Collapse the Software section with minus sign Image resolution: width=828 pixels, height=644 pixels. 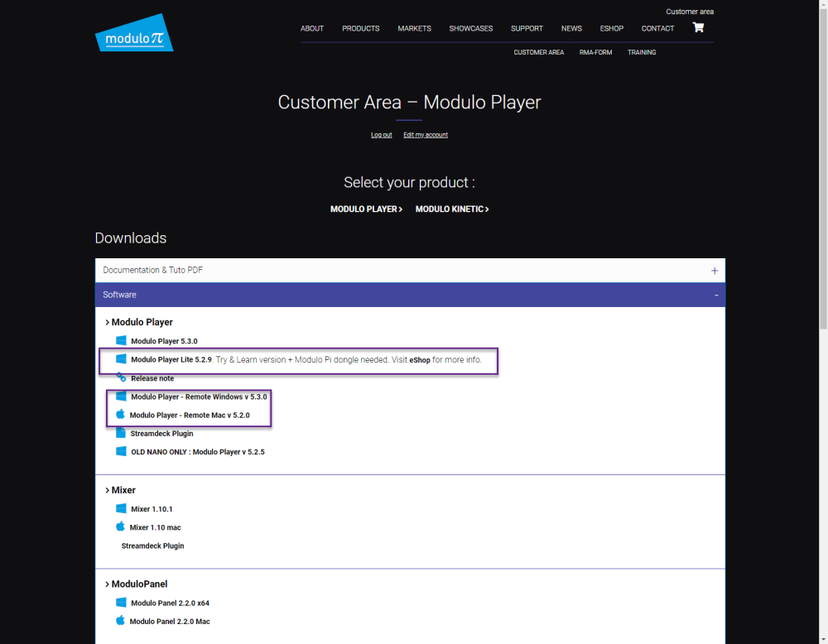[x=716, y=295]
